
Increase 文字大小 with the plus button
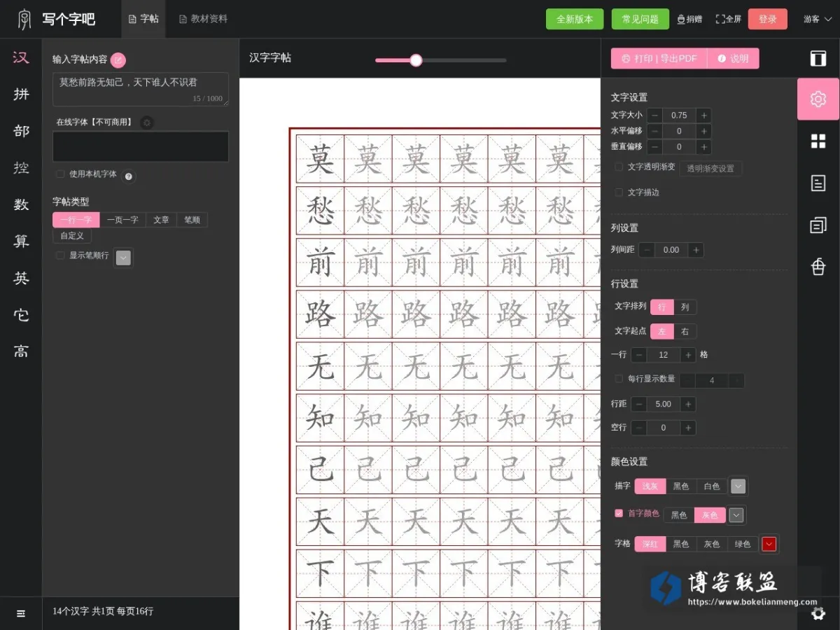pos(703,115)
